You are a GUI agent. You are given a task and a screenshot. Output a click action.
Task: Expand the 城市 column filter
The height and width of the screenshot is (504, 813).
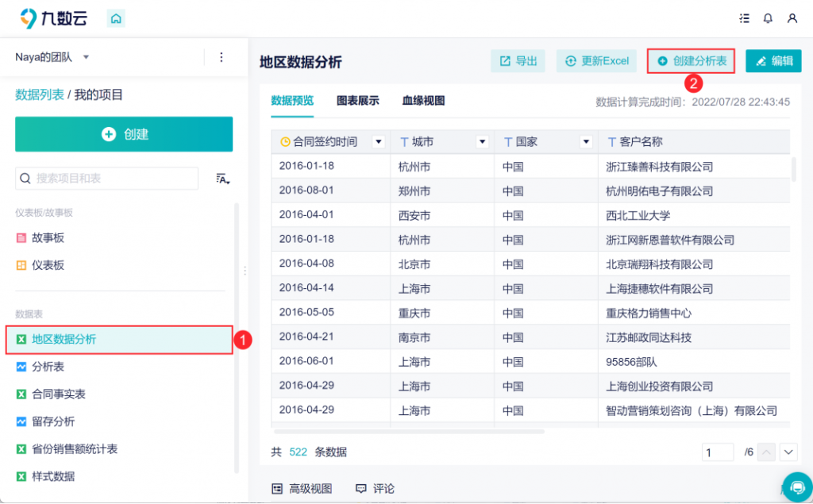[484, 141]
